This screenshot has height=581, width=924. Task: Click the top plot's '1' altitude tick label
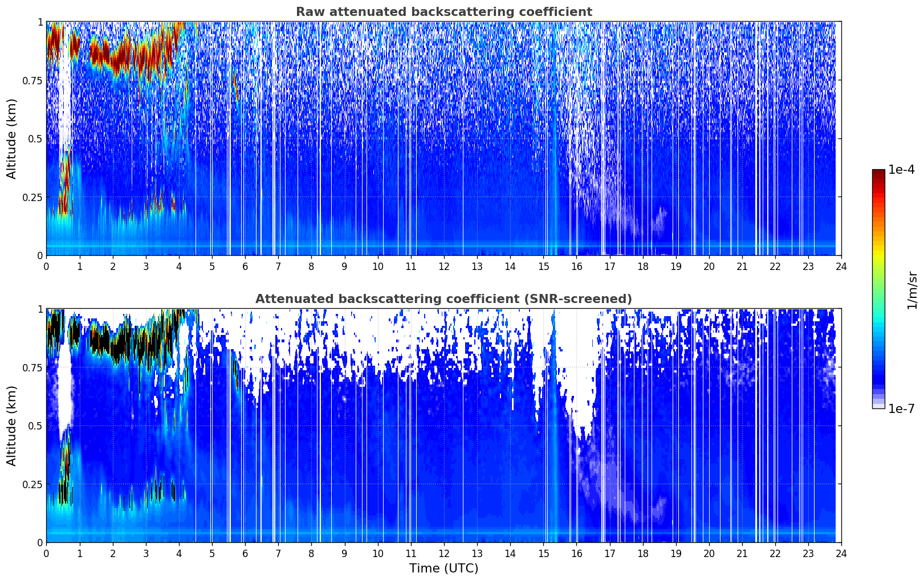point(40,22)
